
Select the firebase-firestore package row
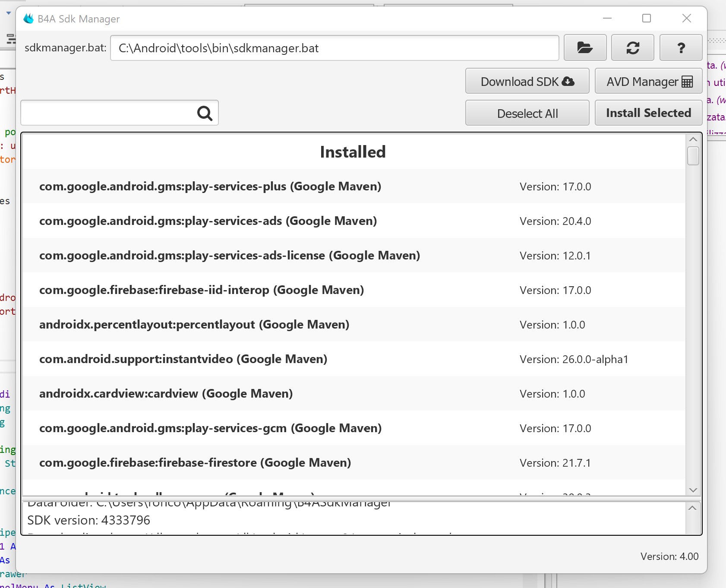tap(354, 463)
